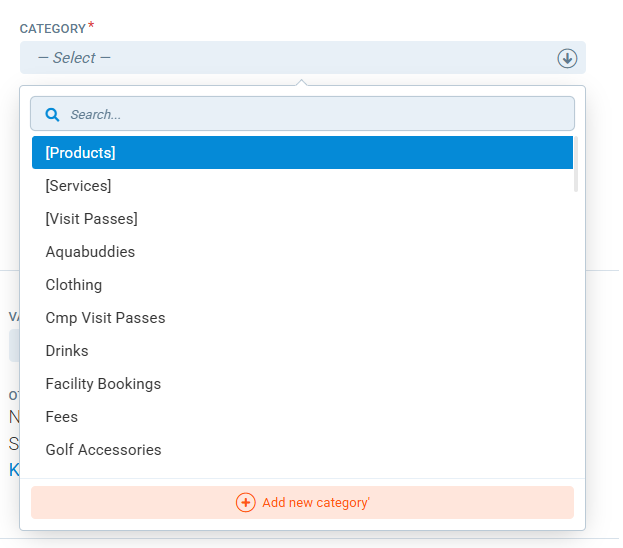Choose the Clothing category
The width and height of the screenshot is (623, 548).
coord(74,285)
